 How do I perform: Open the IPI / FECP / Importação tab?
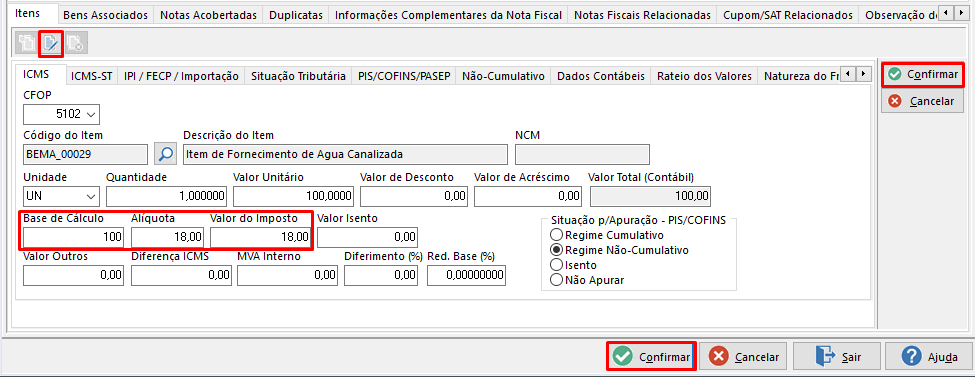click(x=181, y=76)
